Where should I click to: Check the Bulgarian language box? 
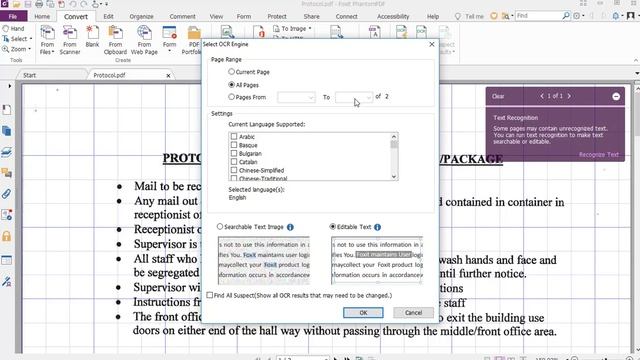pyautogui.click(x=234, y=153)
